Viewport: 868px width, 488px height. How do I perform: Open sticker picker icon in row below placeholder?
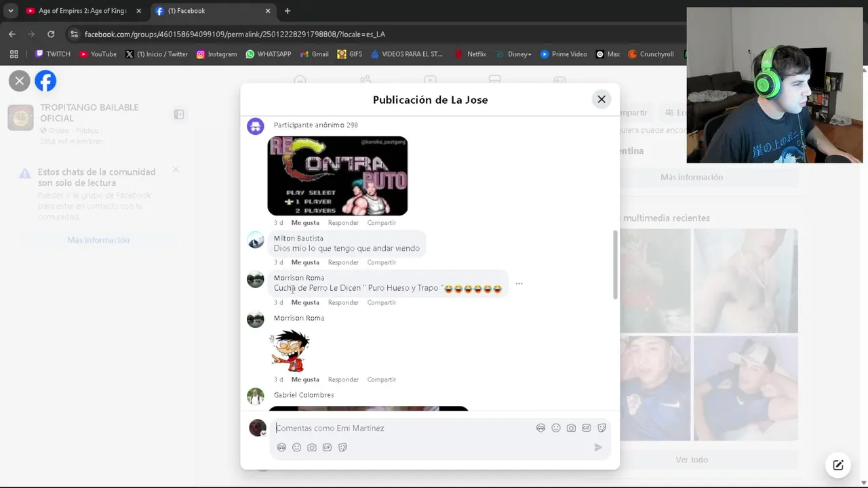342,447
